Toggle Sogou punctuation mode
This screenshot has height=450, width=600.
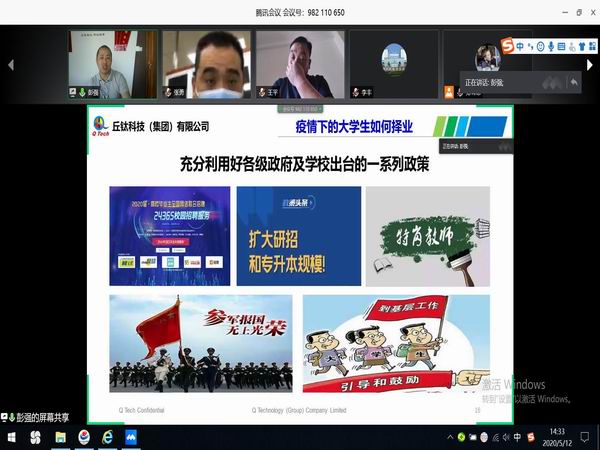tap(530, 47)
